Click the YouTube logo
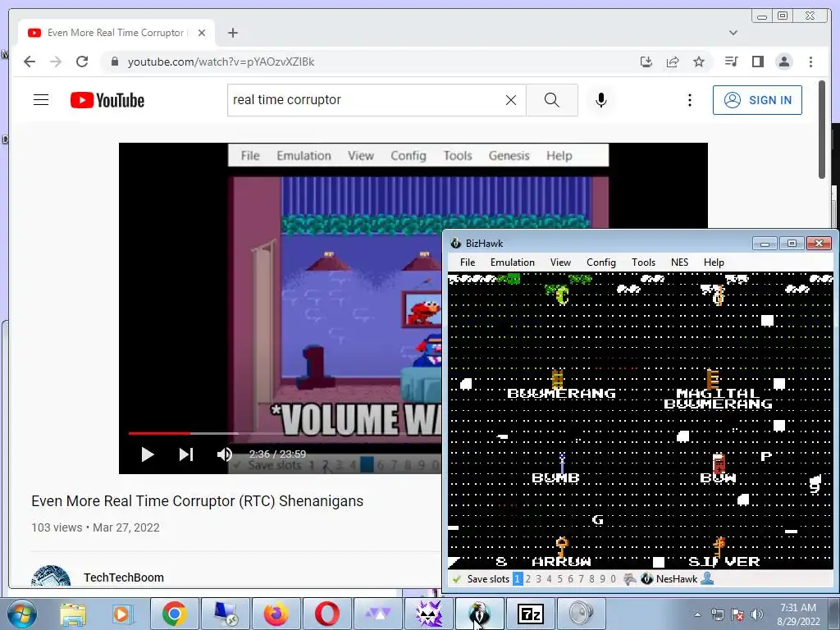This screenshot has height=630, width=840. pyautogui.click(x=107, y=100)
